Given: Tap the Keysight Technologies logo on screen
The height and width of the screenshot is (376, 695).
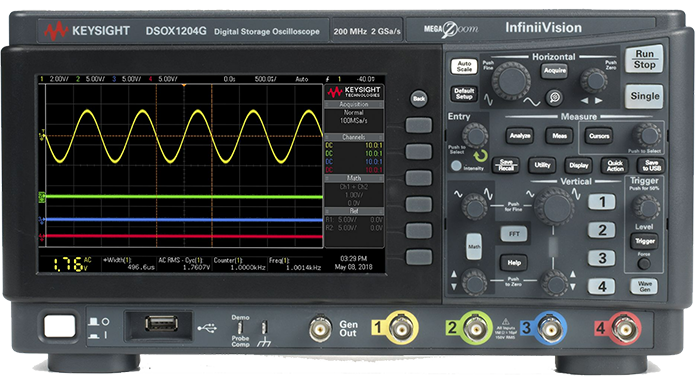Looking at the screenshot, I should tap(354, 92).
